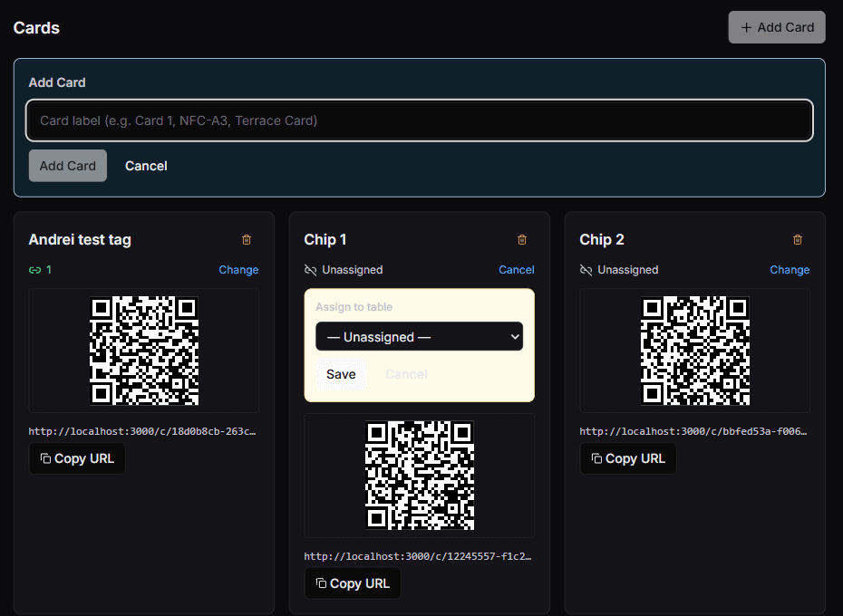The width and height of the screenshot is (843, 616).
Task: Click the green link icon beside 1
Action: 35,270
